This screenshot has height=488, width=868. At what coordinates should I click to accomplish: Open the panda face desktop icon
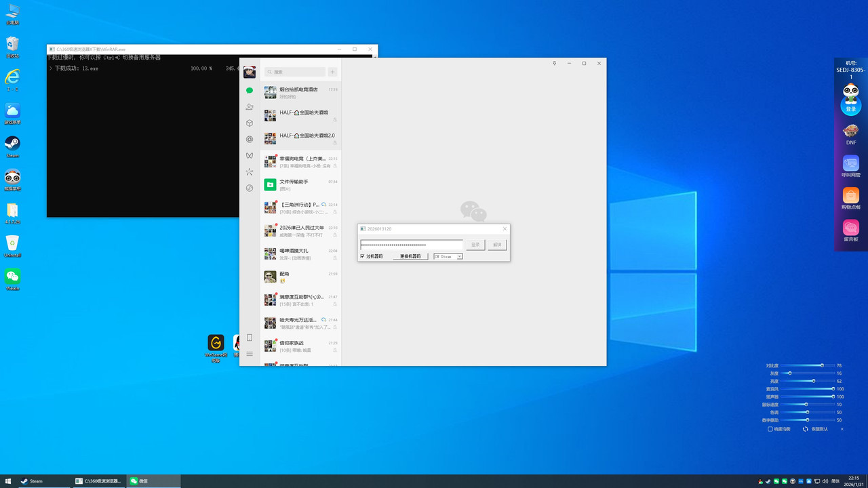(x=12, y=179)
